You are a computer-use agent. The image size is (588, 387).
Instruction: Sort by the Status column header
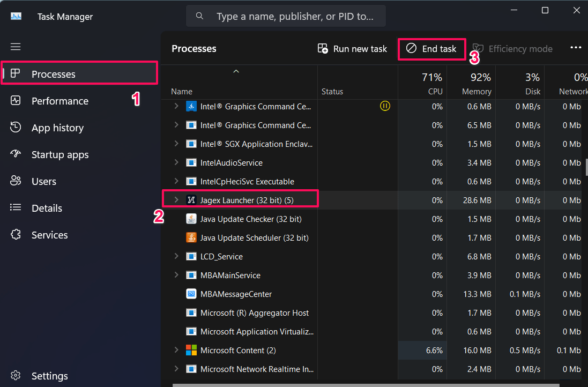(358, 83)
